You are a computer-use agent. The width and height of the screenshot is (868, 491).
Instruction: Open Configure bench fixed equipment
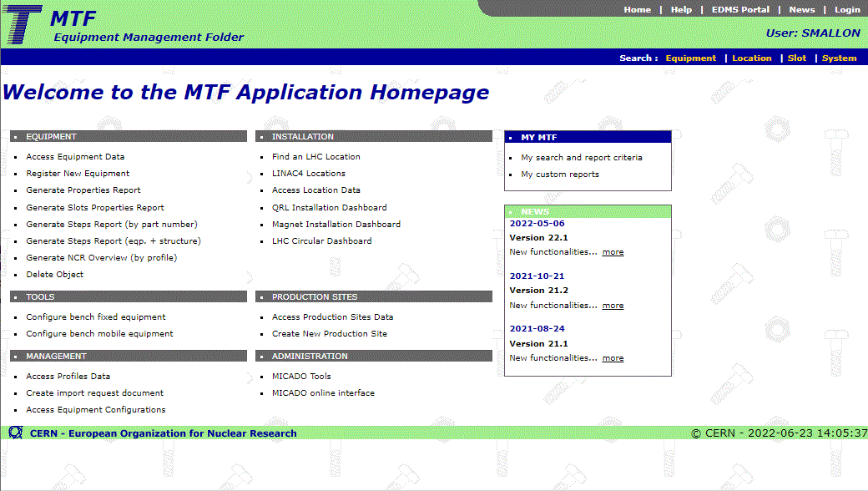point(96,316)
